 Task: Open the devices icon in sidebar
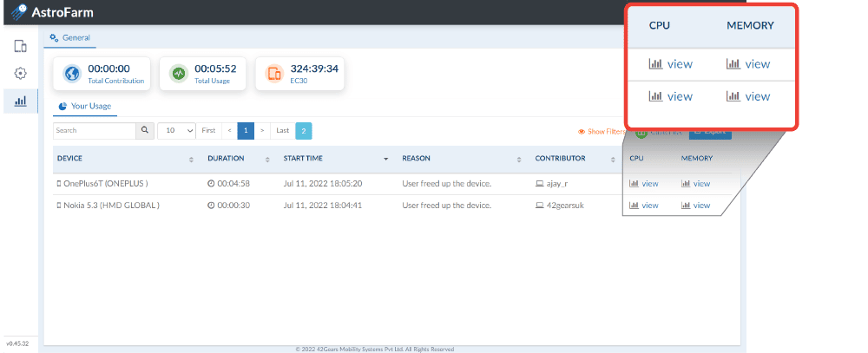20,46
